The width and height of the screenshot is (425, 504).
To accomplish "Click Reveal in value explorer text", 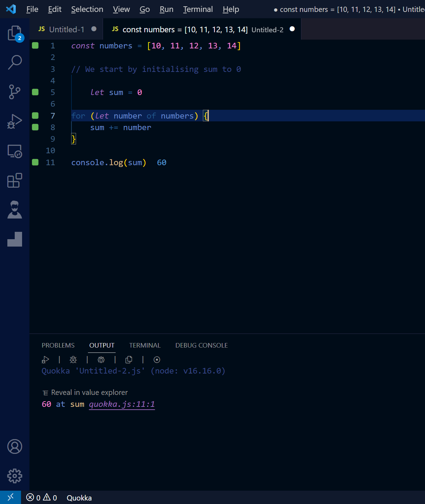I will (x=89, y=392).
